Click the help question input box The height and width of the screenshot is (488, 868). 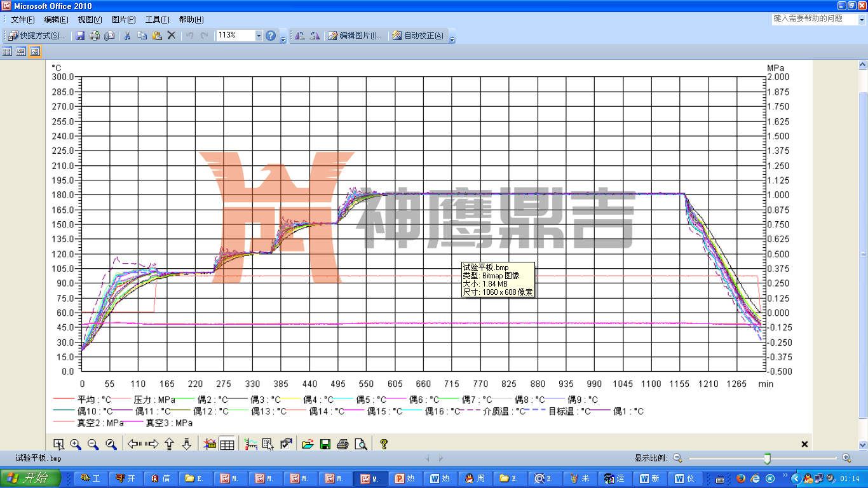click(x=815, y=19)
